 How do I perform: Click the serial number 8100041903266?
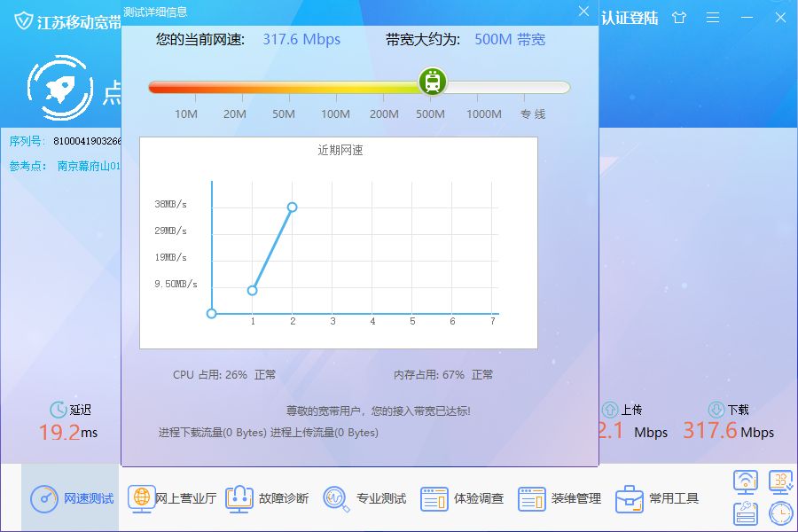tap(87, 141)
